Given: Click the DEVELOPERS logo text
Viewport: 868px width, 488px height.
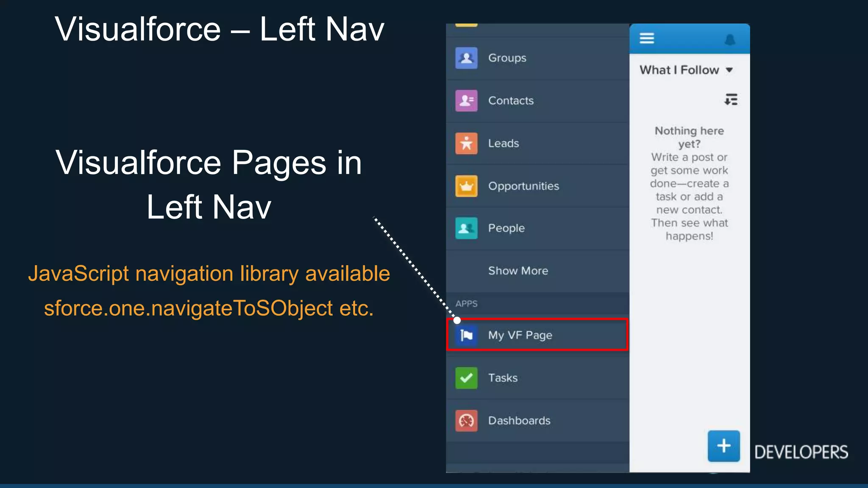Looking at the screenshot, I should point(801,452).
